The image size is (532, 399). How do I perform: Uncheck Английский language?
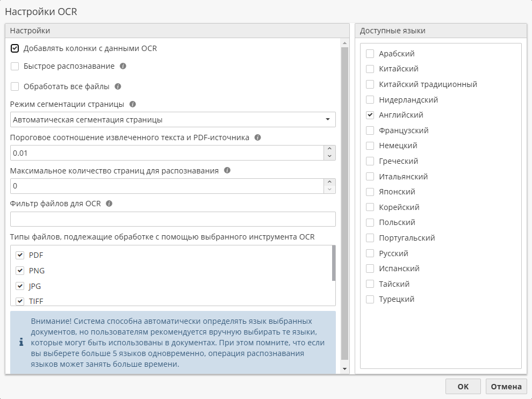(x=370, y=115)
